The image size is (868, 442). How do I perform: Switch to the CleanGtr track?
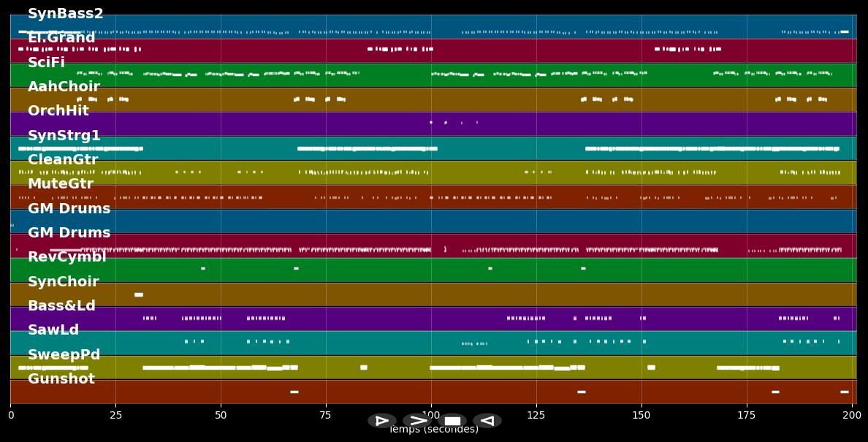64,159
